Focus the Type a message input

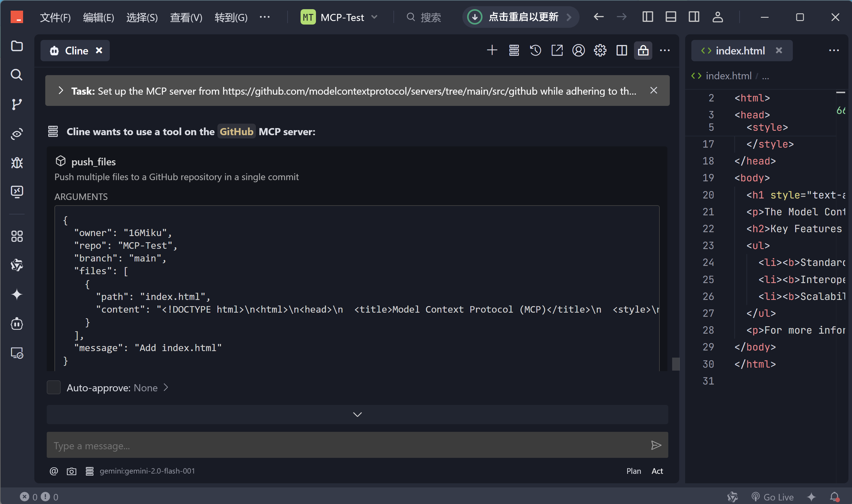(346, 445)
